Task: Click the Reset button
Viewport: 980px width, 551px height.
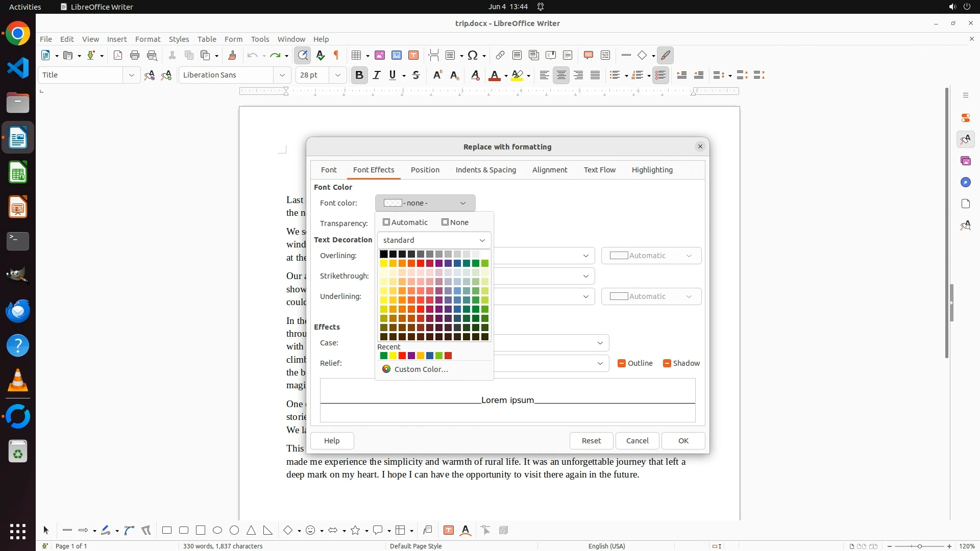Action: click(x=591, y=441)
